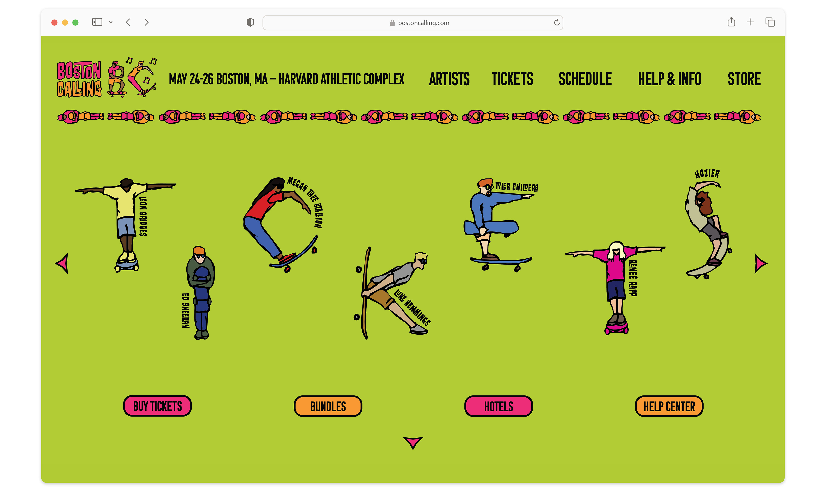This screenshot has width=826, height=504.
Task: Open the privacy shield report icon
Action: click(250, 22)
